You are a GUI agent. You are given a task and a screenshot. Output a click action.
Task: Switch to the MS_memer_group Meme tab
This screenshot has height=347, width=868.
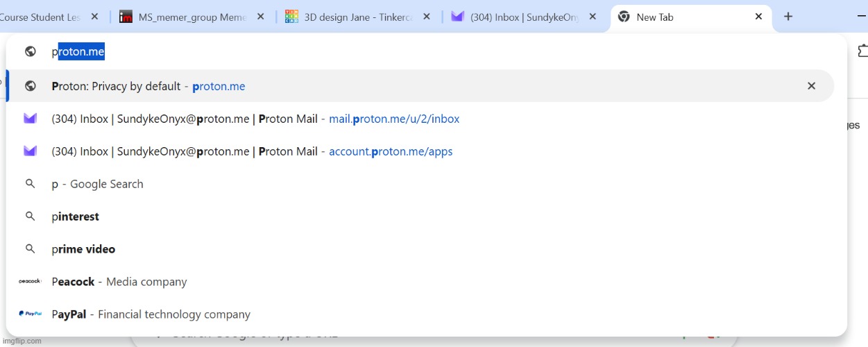[191, 17]
